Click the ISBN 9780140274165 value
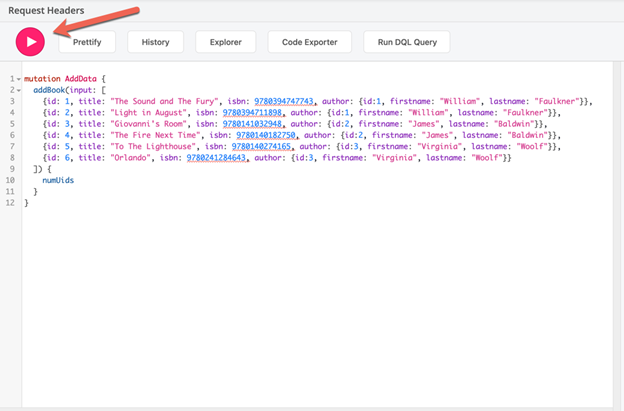Screen dimensions: 624x411 (x=261, y=146)
